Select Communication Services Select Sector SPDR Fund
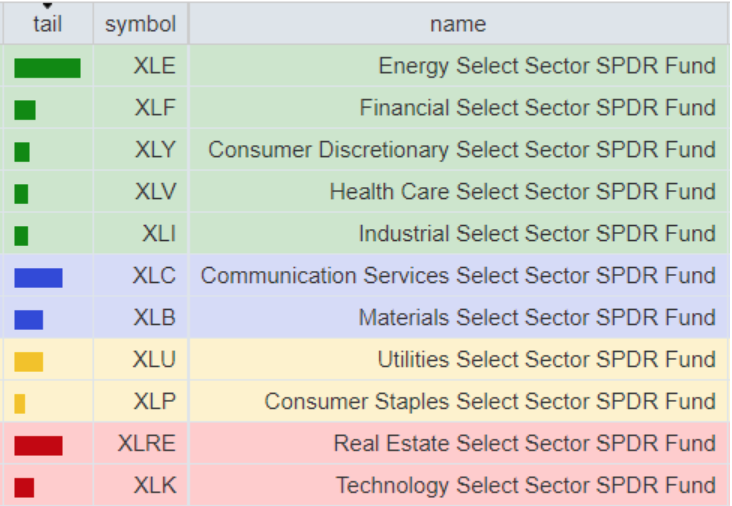The image size is (732, 506). pos(458,276)
